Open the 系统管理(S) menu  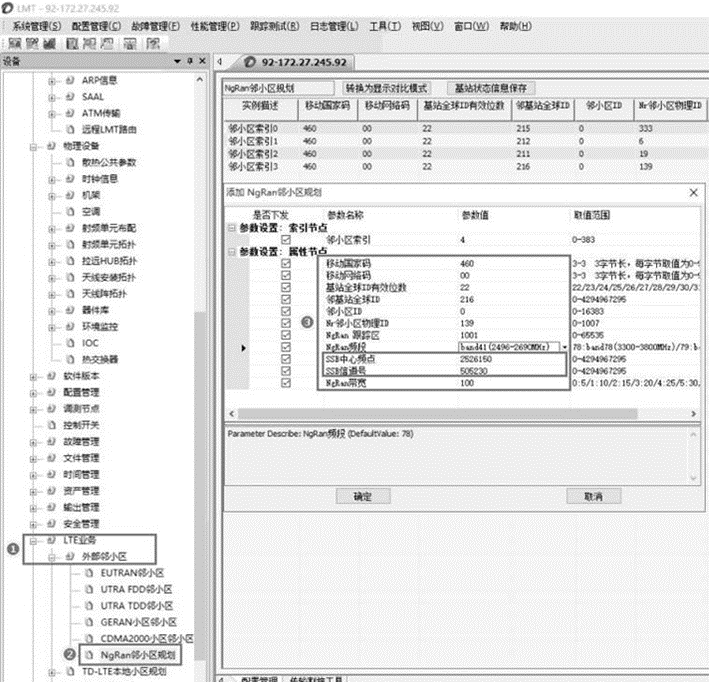click(x=37, y=26)
